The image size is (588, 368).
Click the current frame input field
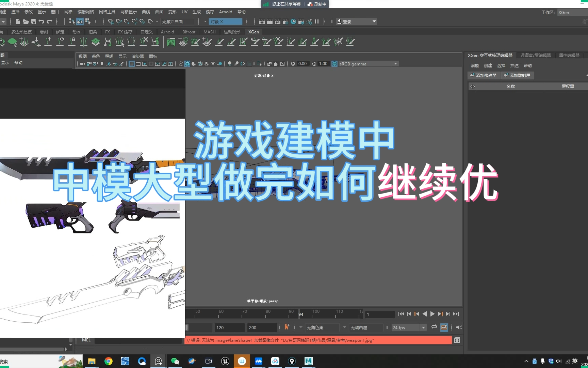coord(379,315)
